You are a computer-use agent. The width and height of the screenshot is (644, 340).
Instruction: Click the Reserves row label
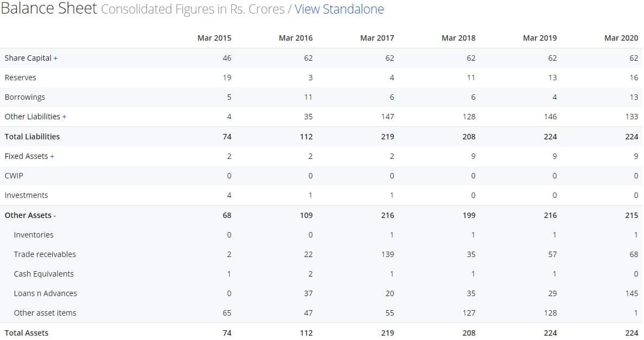coord(21,78)
